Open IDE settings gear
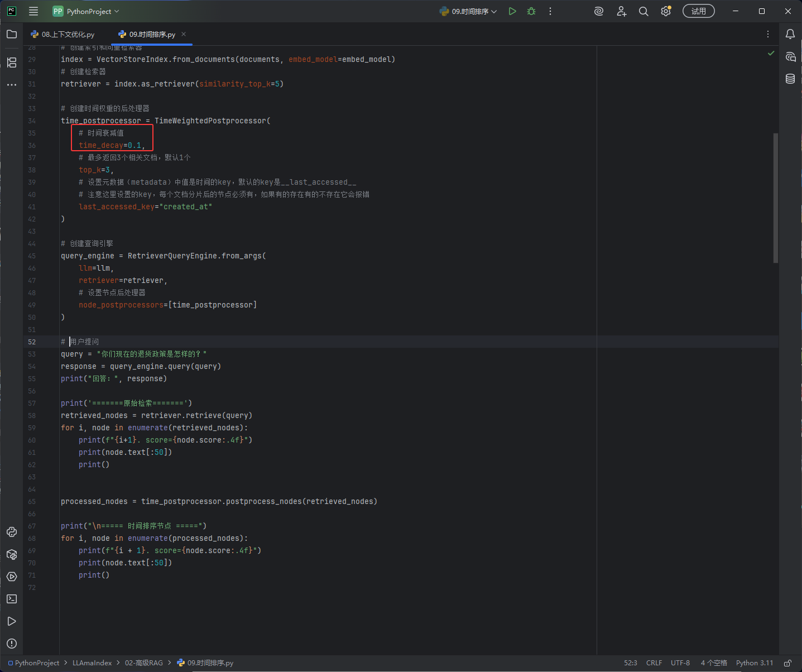 [666, 11]
